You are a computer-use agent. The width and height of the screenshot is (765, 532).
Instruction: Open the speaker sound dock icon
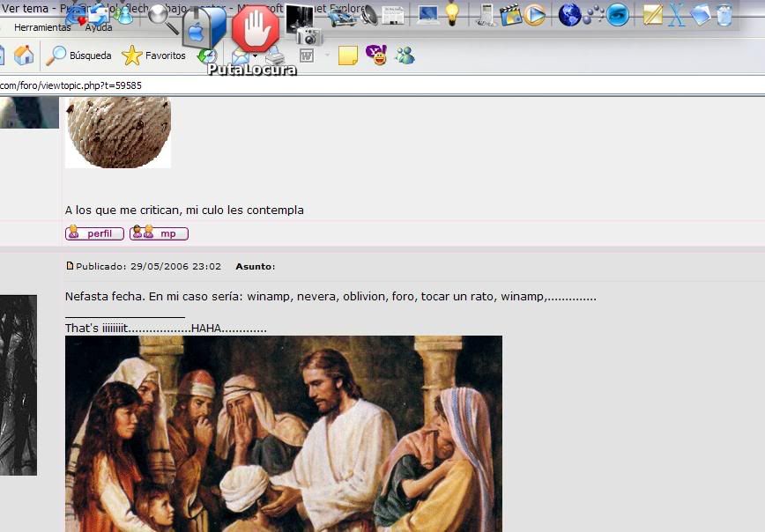(368, 16)
